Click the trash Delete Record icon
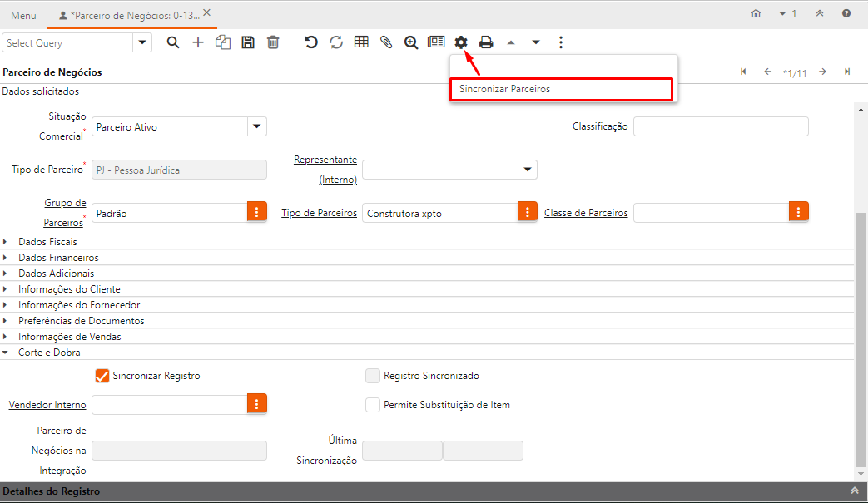 [273, 42]
